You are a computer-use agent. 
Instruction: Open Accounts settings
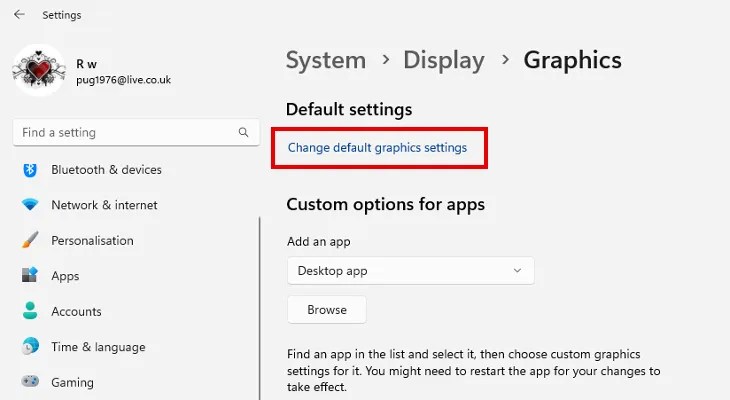point(76,312)
